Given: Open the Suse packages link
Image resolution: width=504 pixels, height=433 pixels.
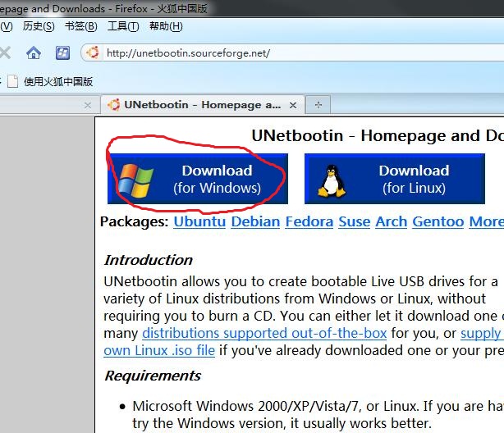Looking at the screenshot, I should [x=355, y=221].
